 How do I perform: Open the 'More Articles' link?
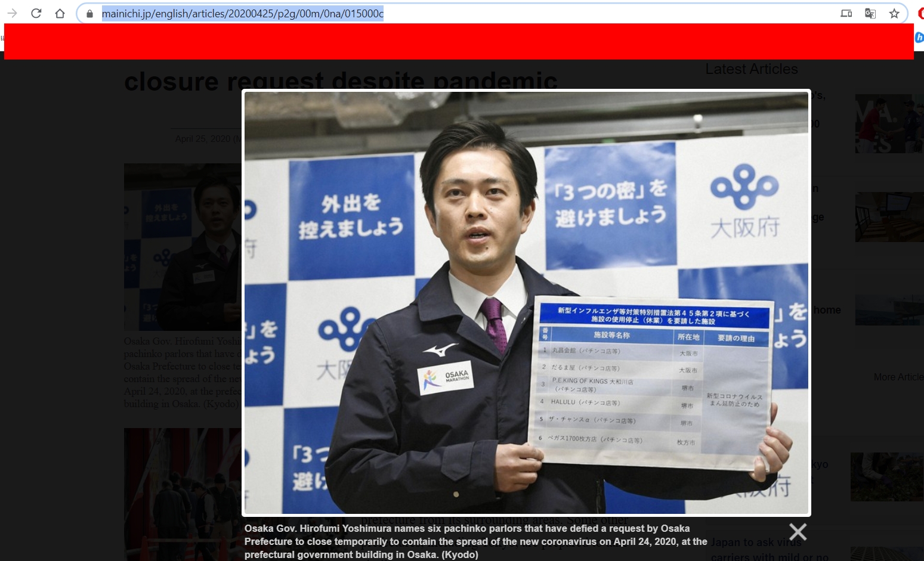pos(898,377)
